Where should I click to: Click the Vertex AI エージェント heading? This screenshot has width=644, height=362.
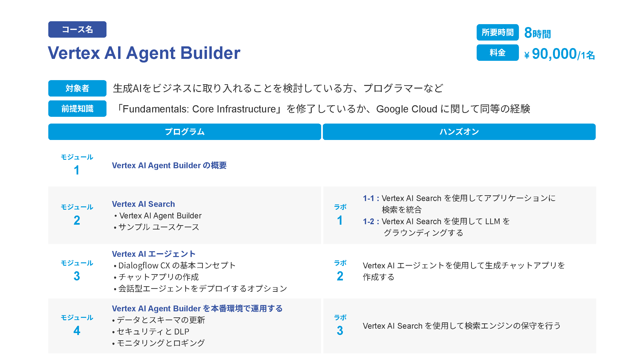coord(154,254)
